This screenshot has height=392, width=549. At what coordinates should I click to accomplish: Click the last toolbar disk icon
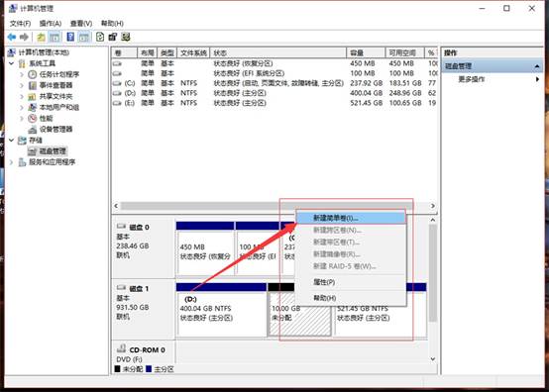(125, 37)
